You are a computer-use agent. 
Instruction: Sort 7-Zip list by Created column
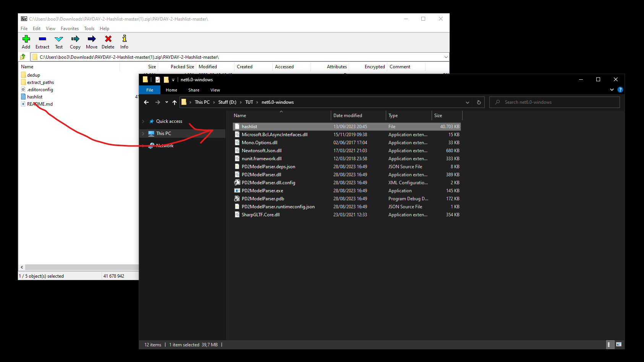244,67
